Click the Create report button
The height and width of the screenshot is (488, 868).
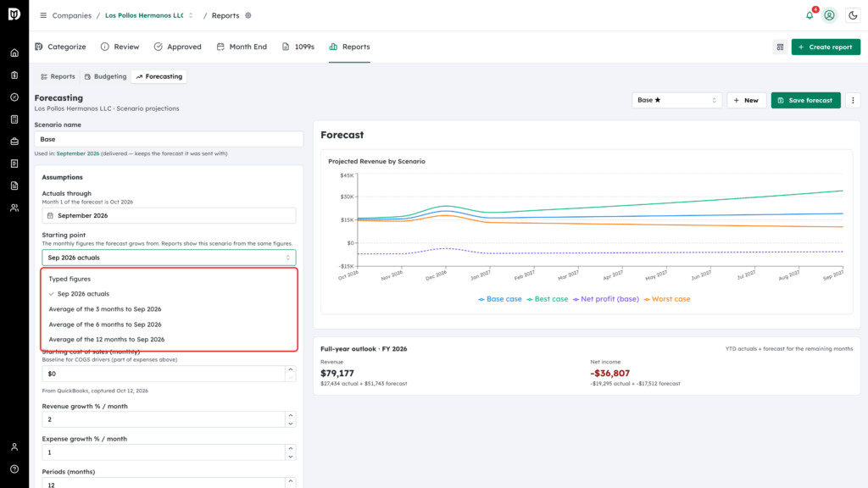[x=826, y=47]
